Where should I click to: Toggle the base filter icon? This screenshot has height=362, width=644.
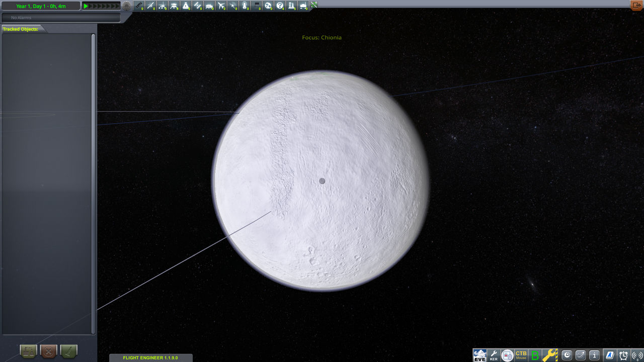[x=209, y=6]
